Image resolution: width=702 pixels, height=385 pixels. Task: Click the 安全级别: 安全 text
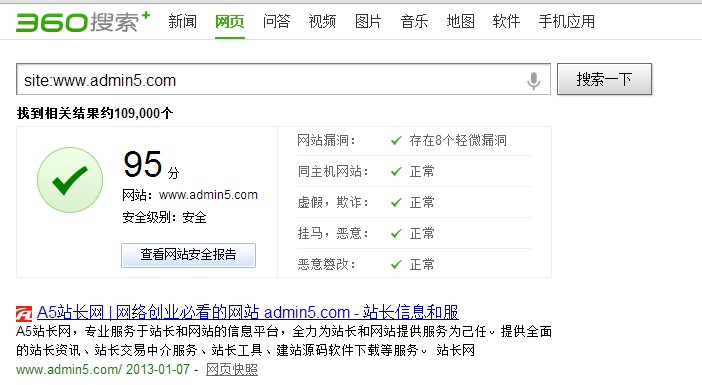[x=164, y=218]
